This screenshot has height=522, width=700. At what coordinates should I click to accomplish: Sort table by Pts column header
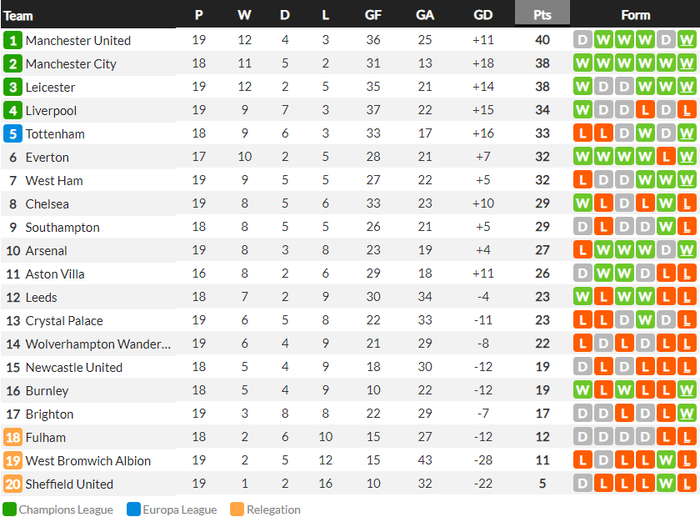(542, 15)
